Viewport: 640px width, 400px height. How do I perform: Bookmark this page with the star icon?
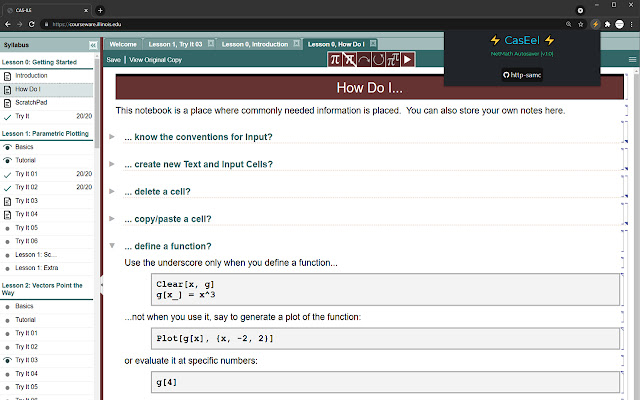[x=582, y=22]
